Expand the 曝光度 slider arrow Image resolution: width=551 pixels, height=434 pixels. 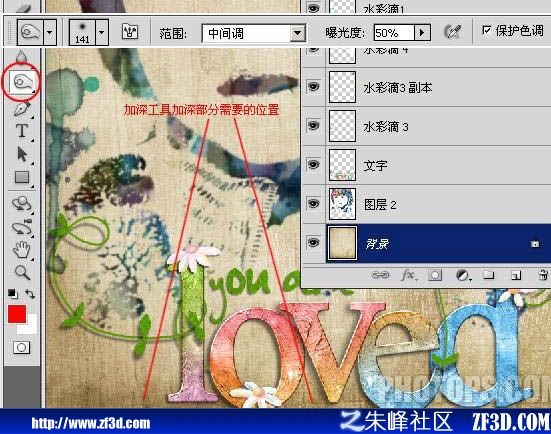422,33
